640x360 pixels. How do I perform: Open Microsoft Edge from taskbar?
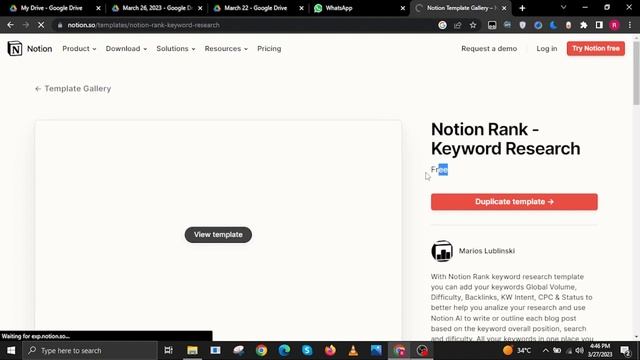click(x=284, y=351)
